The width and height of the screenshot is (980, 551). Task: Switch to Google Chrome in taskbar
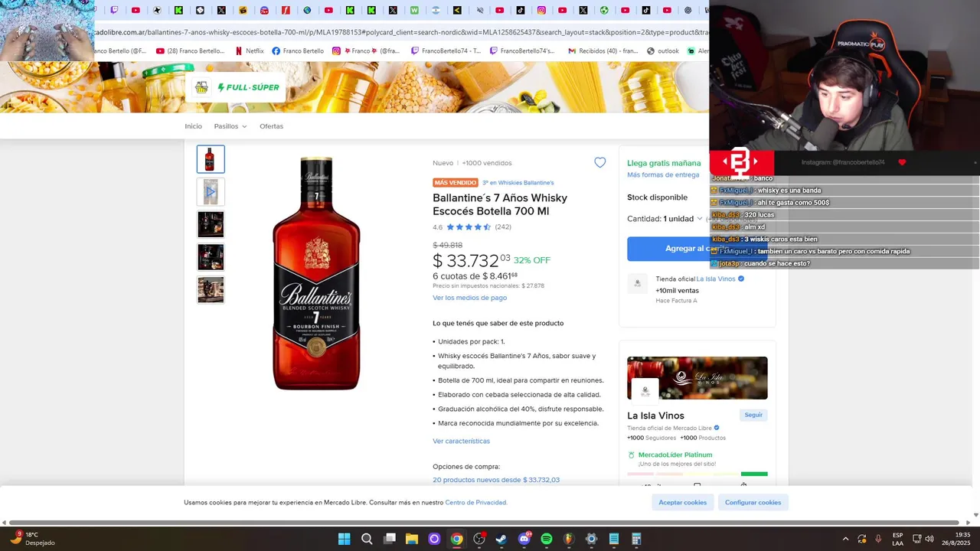(456, 539)
